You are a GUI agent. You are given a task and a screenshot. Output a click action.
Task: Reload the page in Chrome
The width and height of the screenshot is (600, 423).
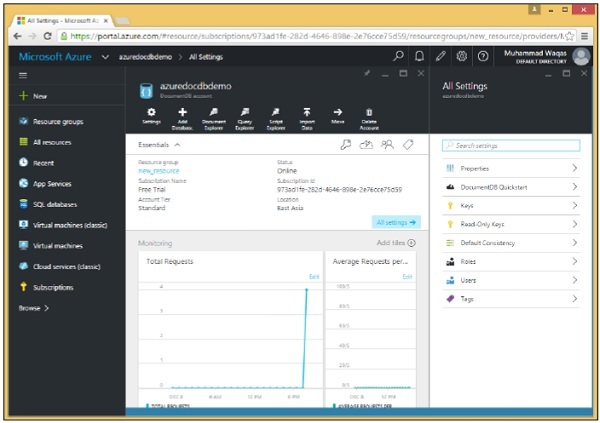coord(47,36)
